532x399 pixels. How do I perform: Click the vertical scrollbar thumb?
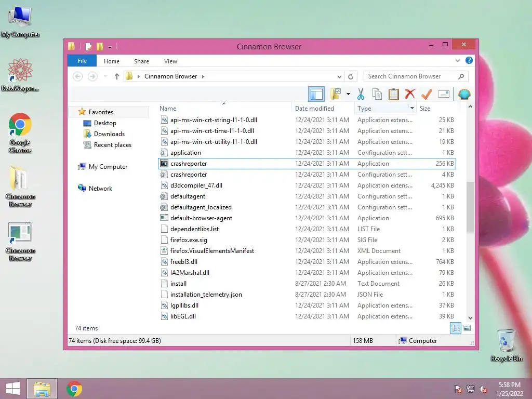[x=470, y=207]
